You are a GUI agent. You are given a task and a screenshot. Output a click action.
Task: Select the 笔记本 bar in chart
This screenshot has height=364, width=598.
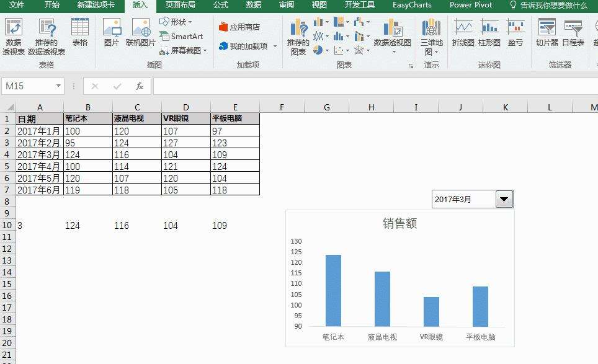point(333,290)
